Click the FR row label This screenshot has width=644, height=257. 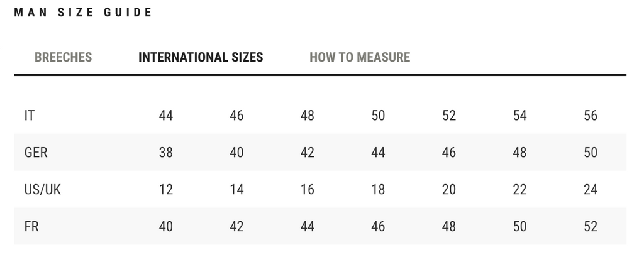tap(31, 227)
